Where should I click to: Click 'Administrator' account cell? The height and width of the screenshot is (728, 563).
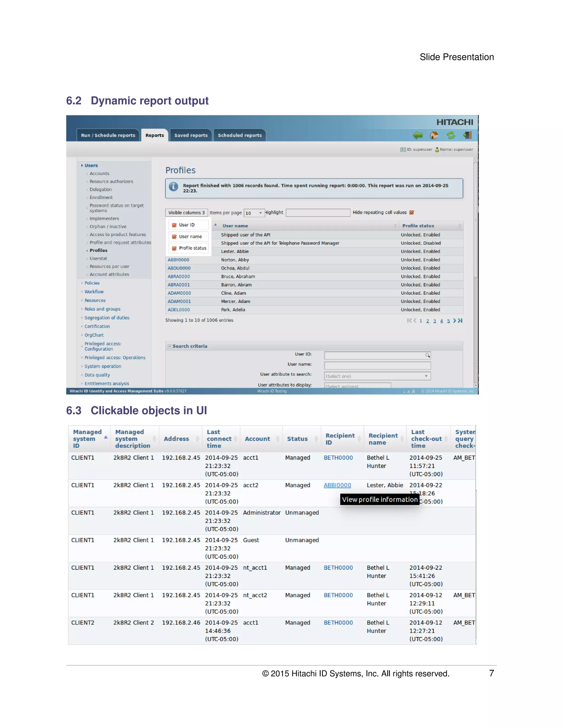click(x=261, y=513)
